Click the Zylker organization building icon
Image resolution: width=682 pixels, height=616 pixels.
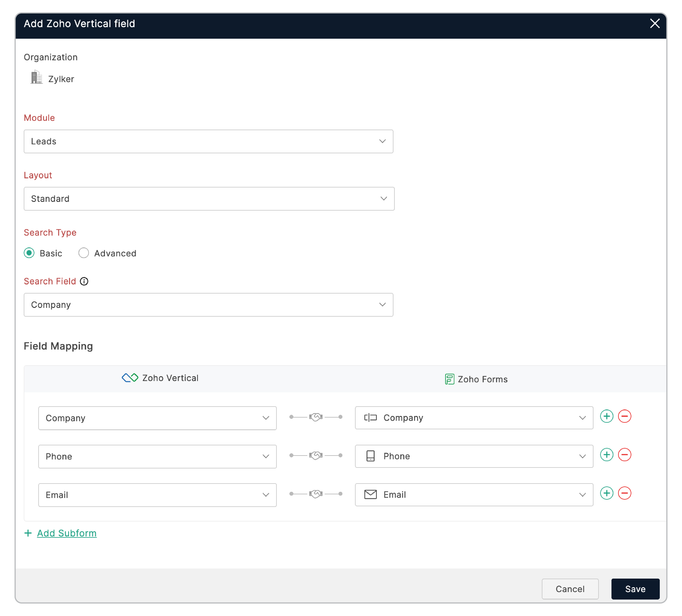pos(36,77)
